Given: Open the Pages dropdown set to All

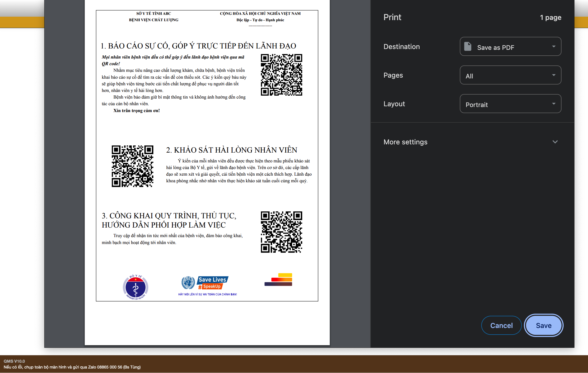Looking at the screenshot, I should tap(510, 75).
